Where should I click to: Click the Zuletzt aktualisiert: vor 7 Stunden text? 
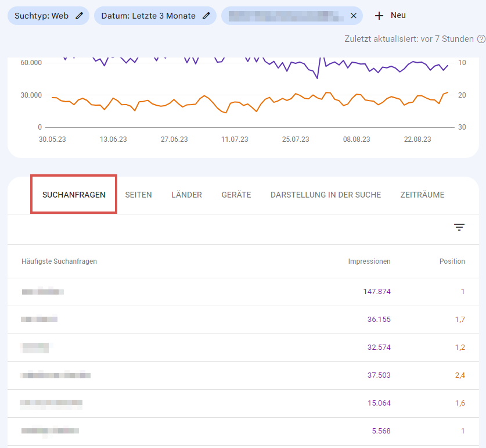coord(409,39)
